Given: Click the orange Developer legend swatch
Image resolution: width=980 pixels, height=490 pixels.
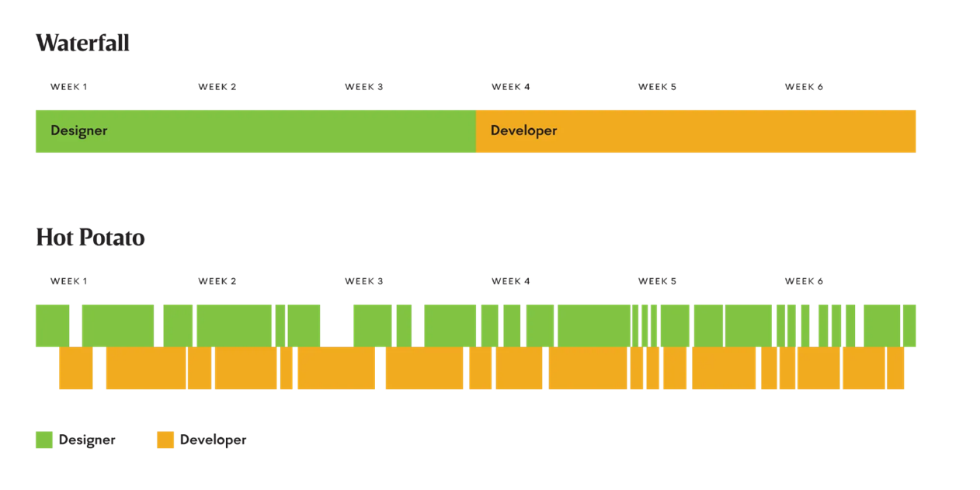Looking at the screenshot, I should click(x=165, y=440).
